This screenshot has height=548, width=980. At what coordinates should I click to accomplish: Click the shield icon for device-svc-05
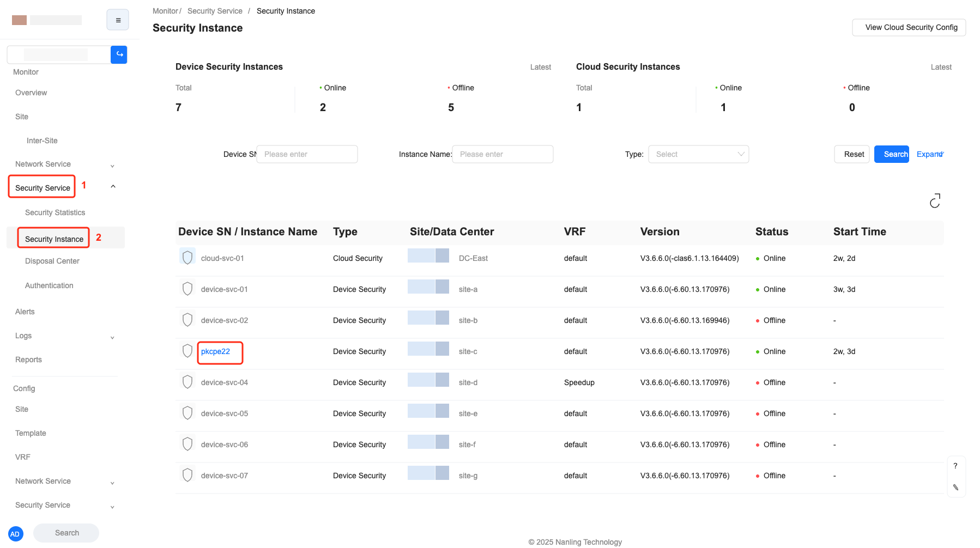click(187, 413)
